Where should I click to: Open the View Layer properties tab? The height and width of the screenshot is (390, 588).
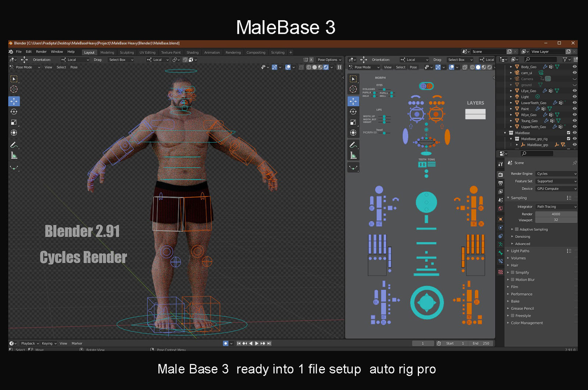pos(501,192)
